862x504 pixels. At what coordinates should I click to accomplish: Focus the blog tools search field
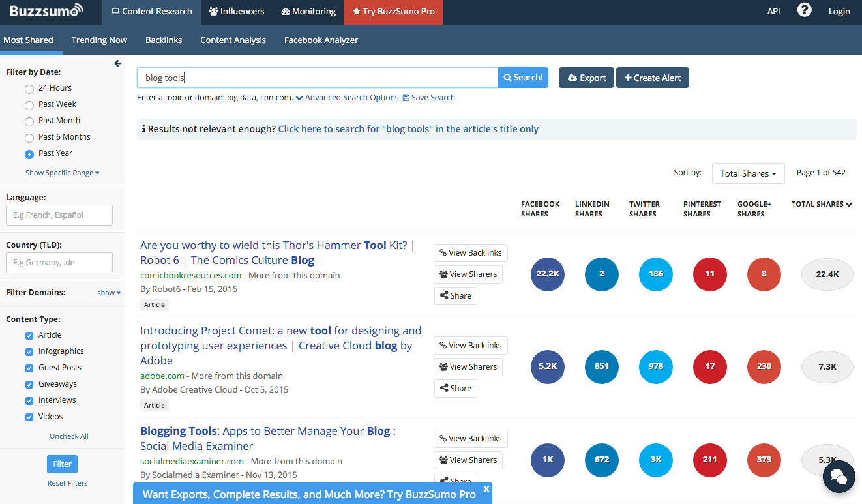[318, 78]
